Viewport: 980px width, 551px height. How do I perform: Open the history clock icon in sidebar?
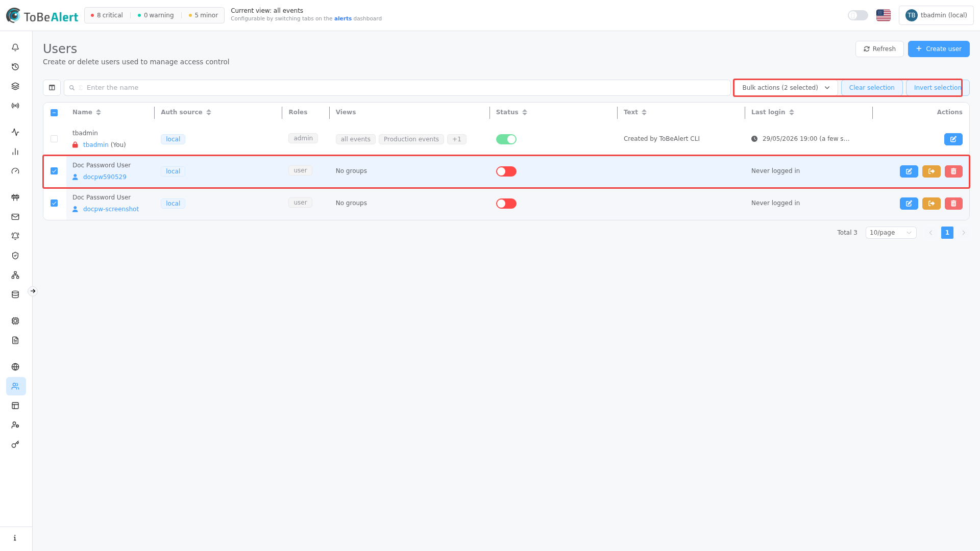coord(15,67)
